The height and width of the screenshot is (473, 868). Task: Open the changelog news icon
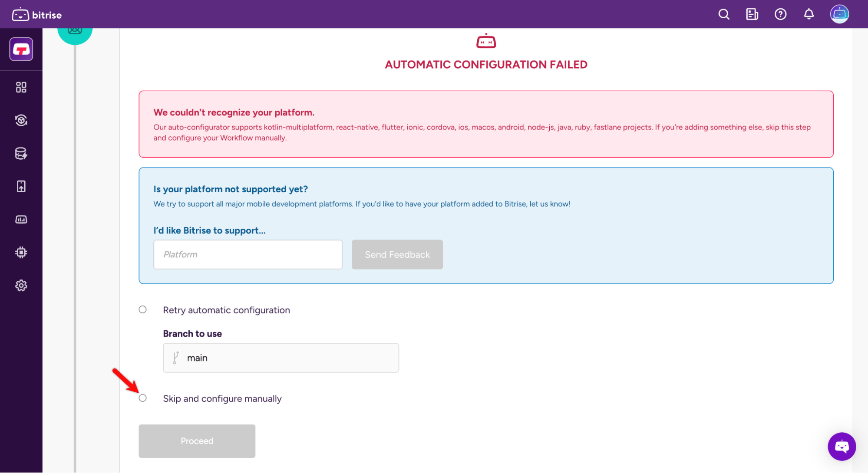[x=752, y=14]
